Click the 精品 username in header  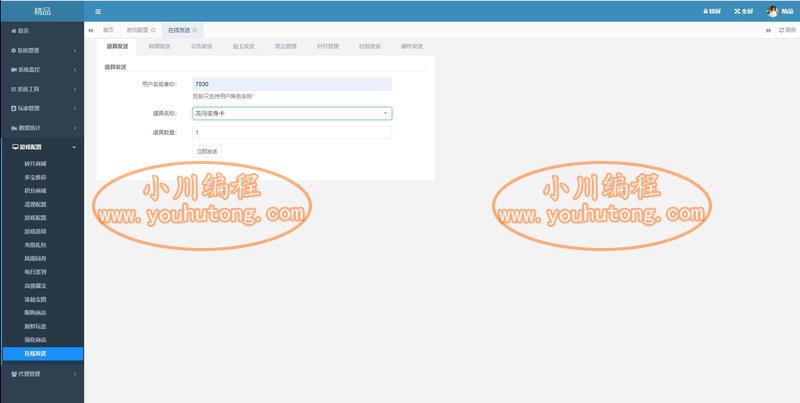787,11
